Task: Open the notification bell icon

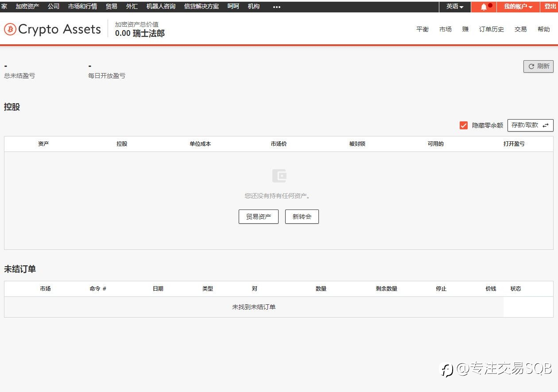Action: [x=484, y=7]
